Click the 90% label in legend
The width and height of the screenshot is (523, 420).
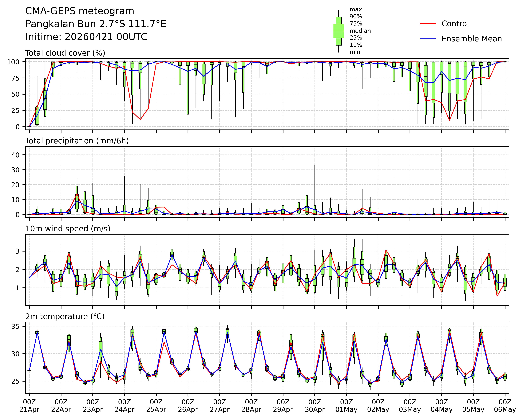tap(356, 17)
